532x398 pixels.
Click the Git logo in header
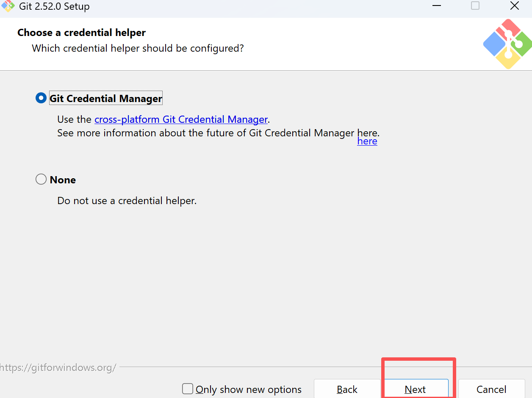507,44
